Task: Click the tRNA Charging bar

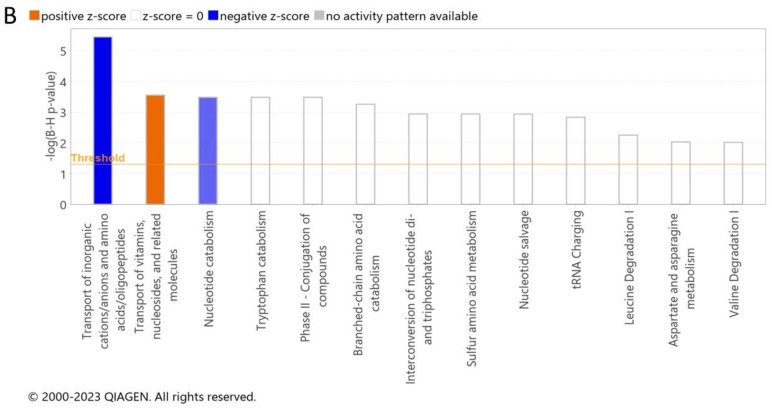Action: [576, 161]
